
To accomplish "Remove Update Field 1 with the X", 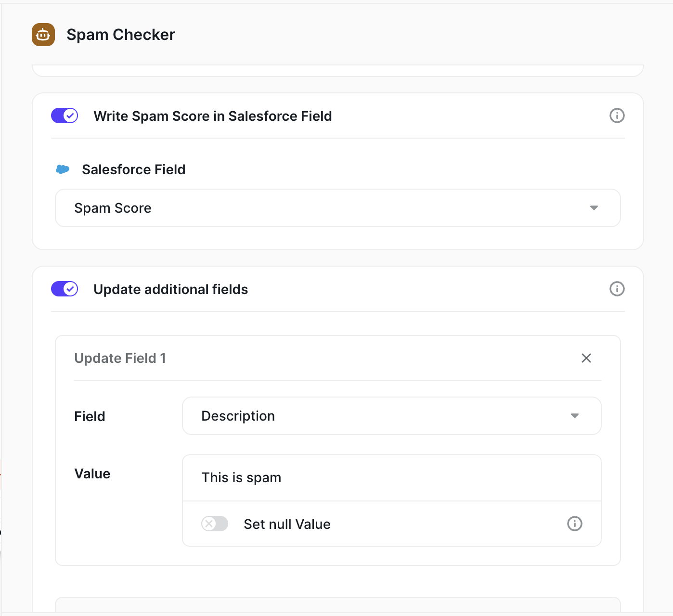I will [586, 358].
